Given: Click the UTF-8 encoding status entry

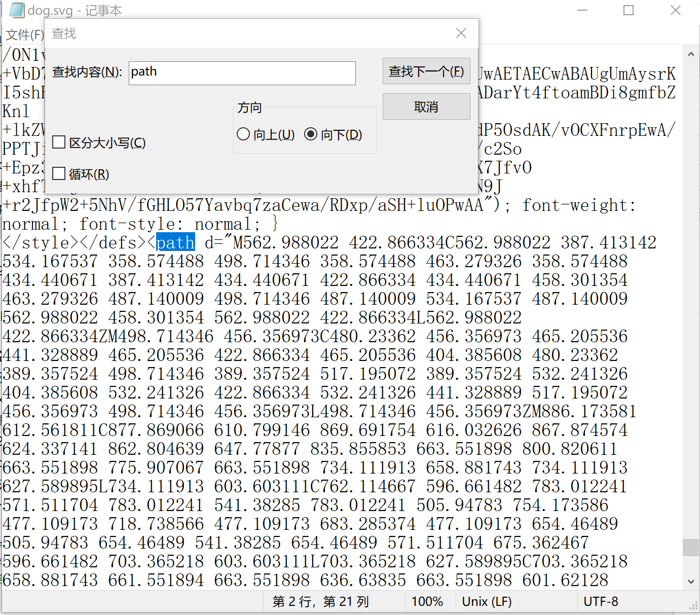Looking at the screenshot, I should pos(601,602).
